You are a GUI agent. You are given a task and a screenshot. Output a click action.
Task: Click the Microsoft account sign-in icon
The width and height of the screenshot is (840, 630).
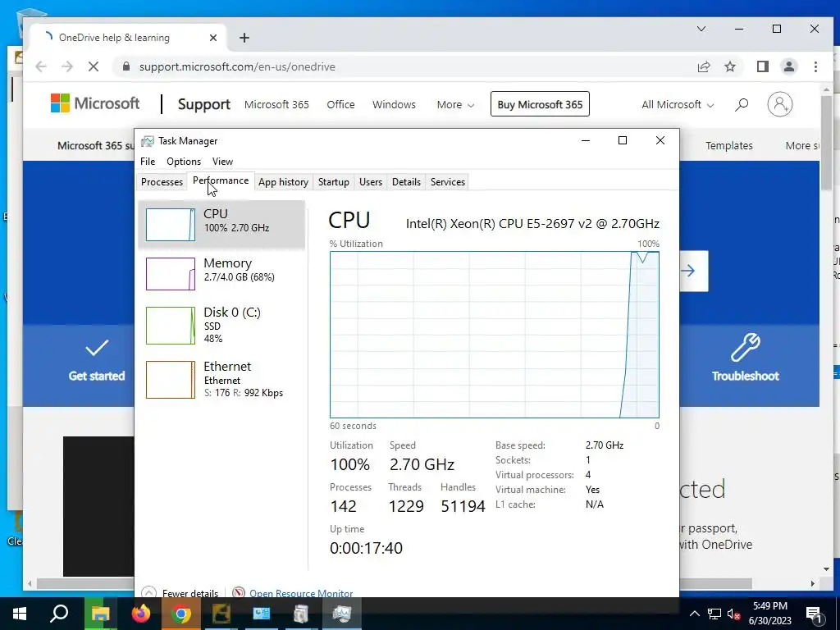coord(780,104)
